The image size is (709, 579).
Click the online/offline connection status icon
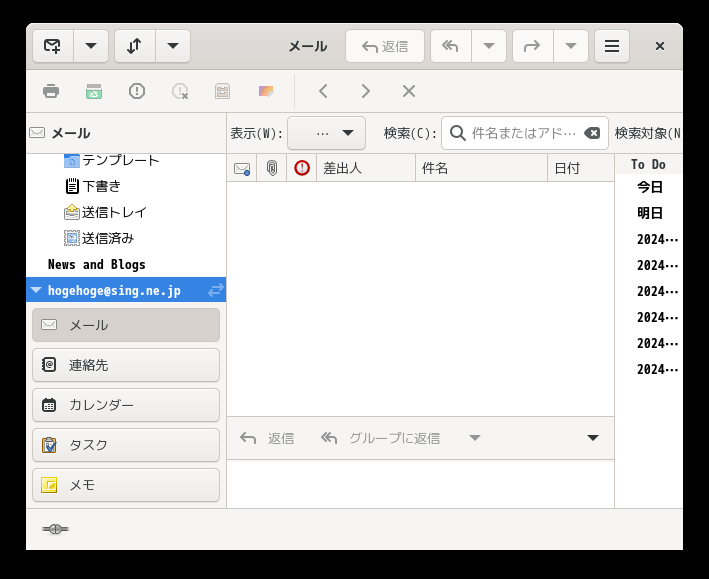coord(55,529)
